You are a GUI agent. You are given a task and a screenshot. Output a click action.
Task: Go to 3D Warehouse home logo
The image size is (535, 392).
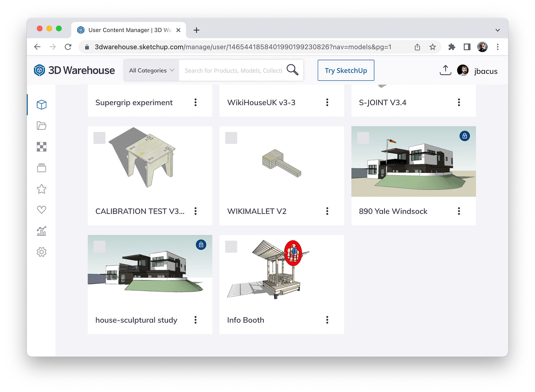click(x=74, y=70)
